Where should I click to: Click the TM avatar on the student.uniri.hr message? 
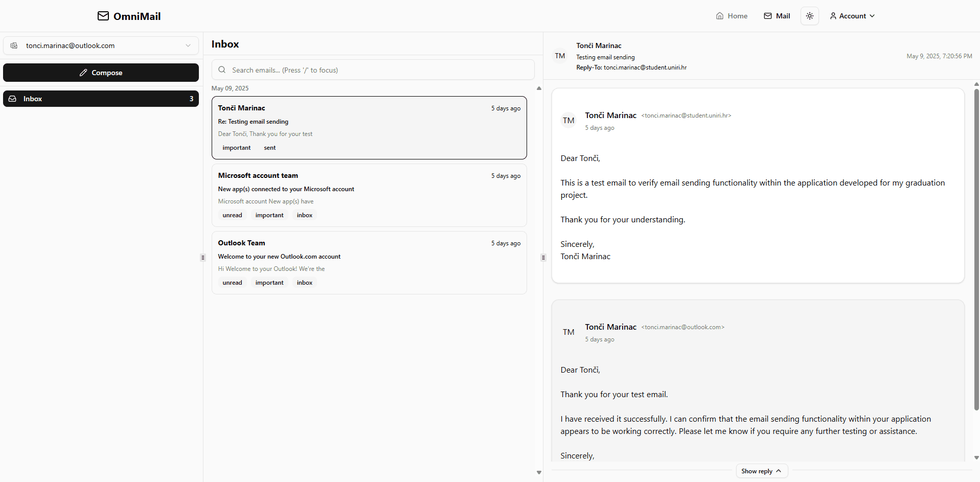[x=568, y=120]
